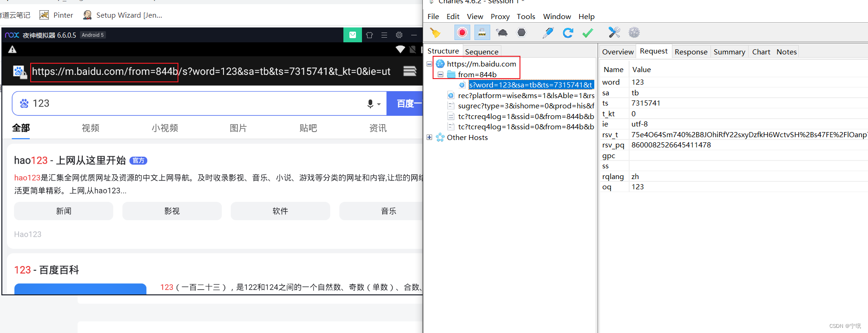868x333 pixels.
Task: Open the Edit menu in Charles
Action: (x=453, y=16)
